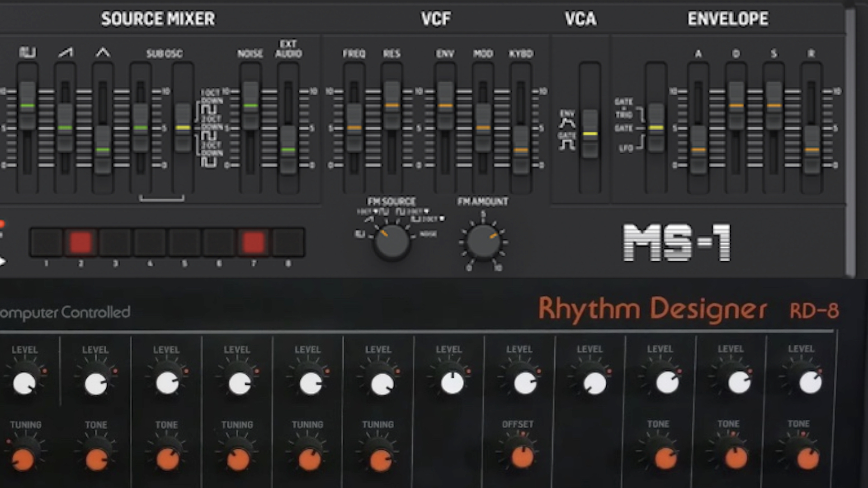868x488 pixels.
Task: Toggle sequencer step 3 button
Action: [115, 243]
